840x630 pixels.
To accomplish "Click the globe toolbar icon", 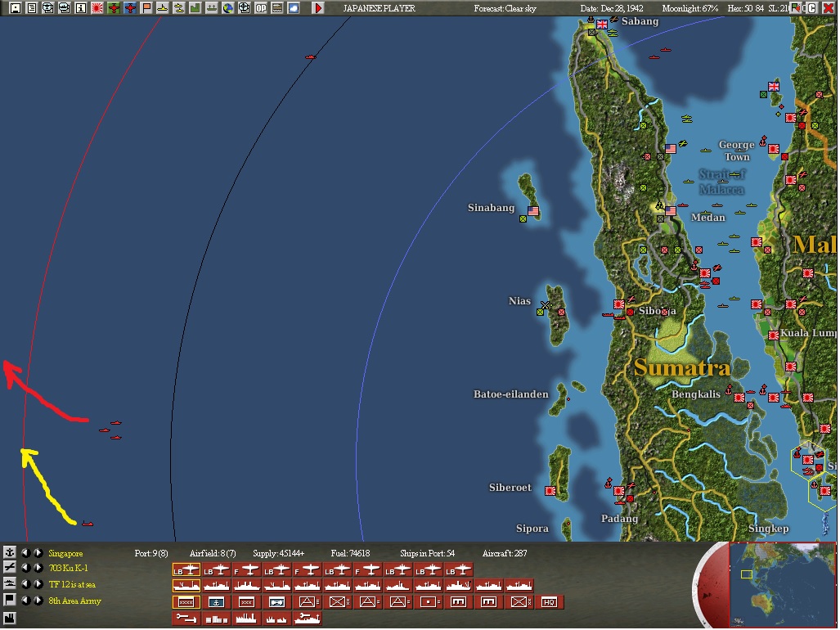I will tap(228, 8).
